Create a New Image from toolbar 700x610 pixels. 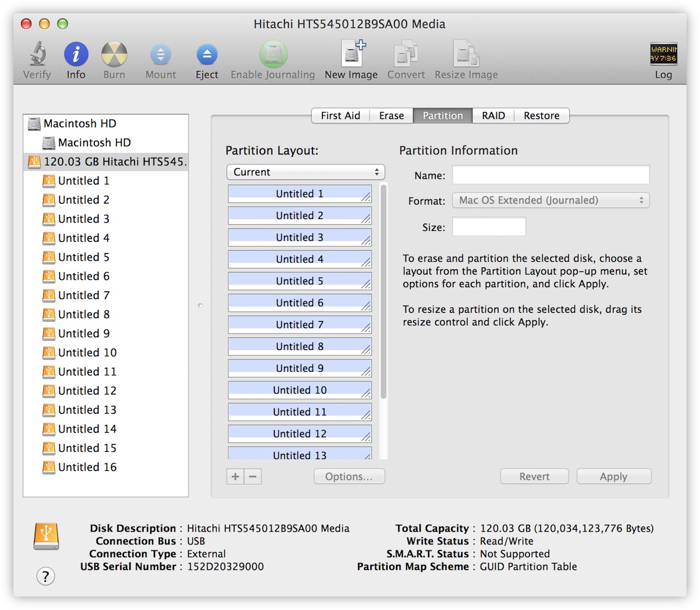point(353,53)
